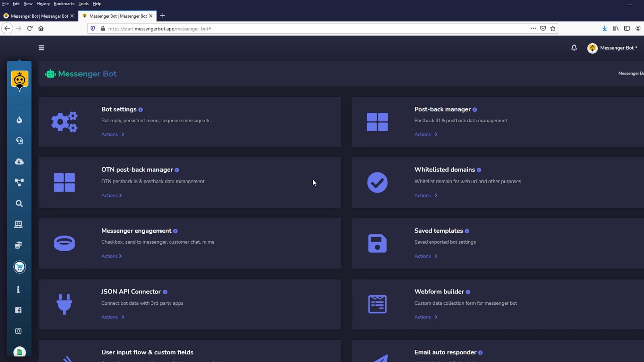The width and height of the screenshot is (644, 362).
Task: Open the shopping cart sidebar icon
Action: [x=19, y=267]
